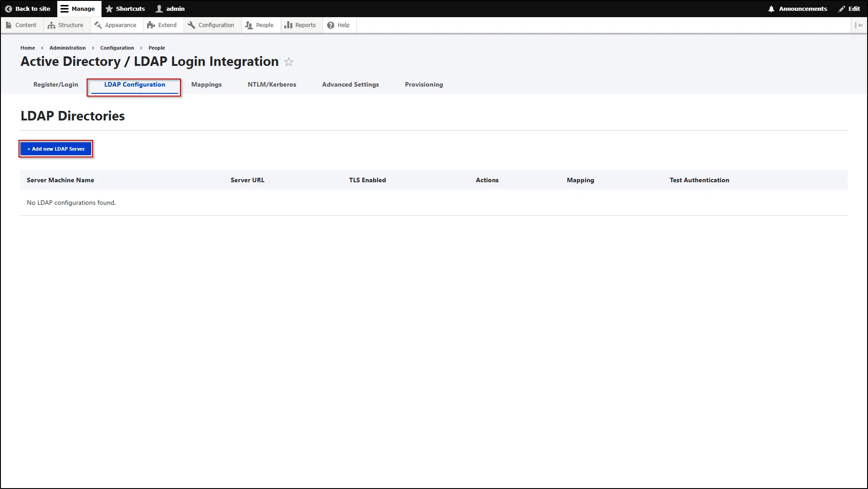This screenshot has width=868, height=489.
Task: Open the People section icon
Action: coord(248,25)
